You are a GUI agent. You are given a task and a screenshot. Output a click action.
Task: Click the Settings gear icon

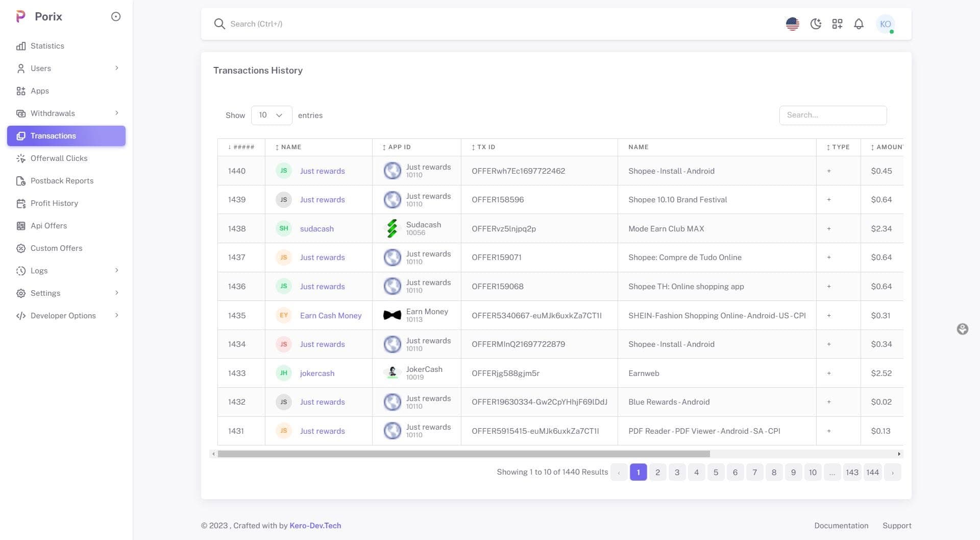tap(21, 293)
